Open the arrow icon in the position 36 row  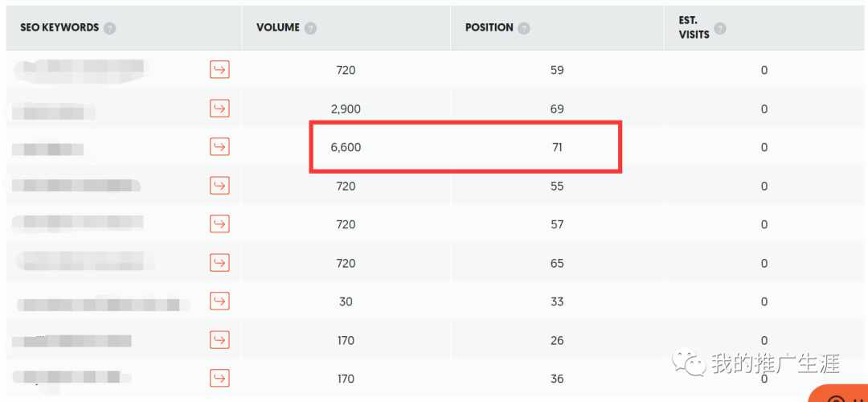pyautogui.click(x=219, y=378)
